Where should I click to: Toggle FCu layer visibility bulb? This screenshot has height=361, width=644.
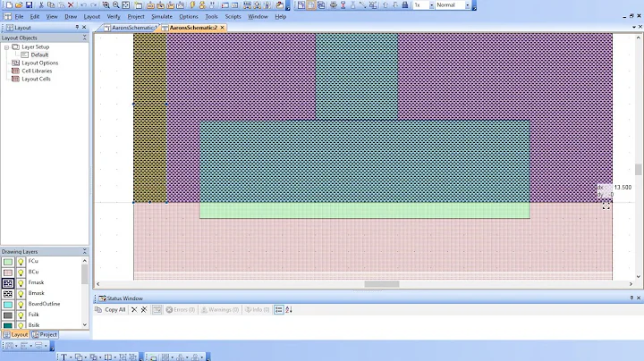pyautogui.click(x=21, y=262)
